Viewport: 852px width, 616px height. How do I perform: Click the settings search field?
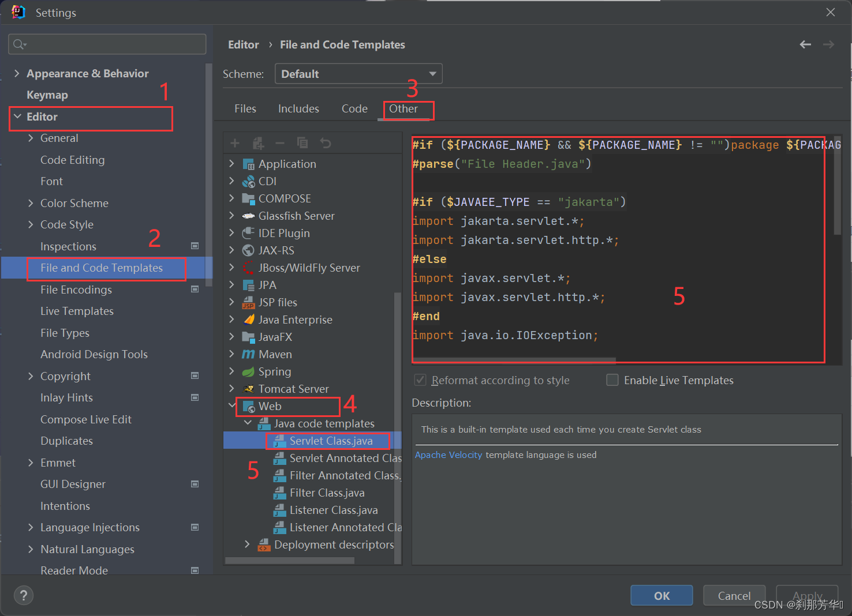pos(107,44)
